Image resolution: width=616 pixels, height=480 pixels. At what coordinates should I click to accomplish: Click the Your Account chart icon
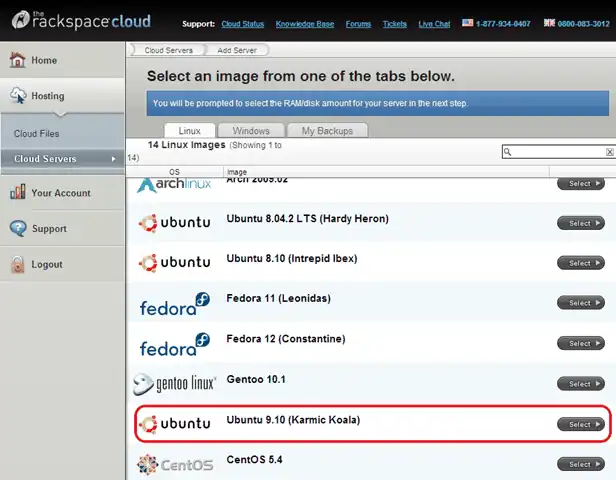tap(17, 193)
